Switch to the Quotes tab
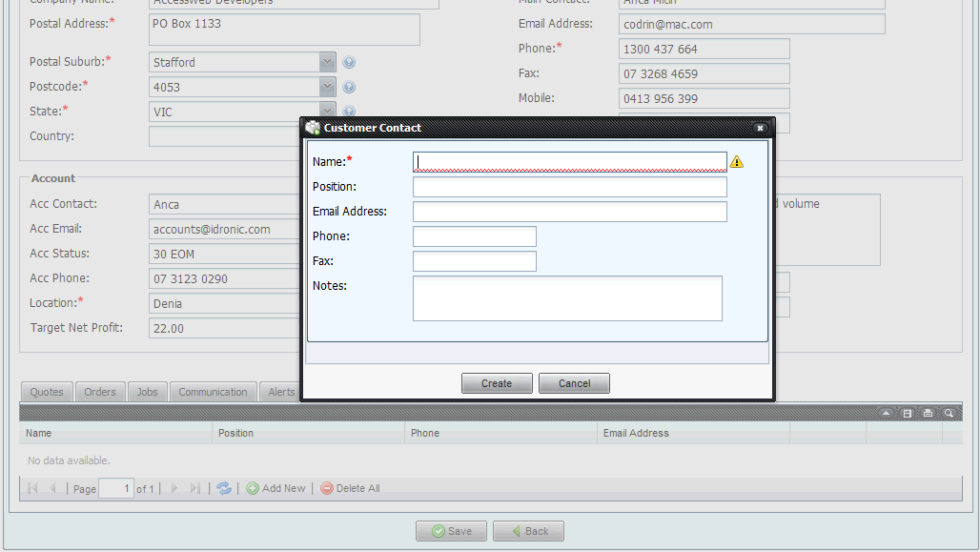 point(47,392)
